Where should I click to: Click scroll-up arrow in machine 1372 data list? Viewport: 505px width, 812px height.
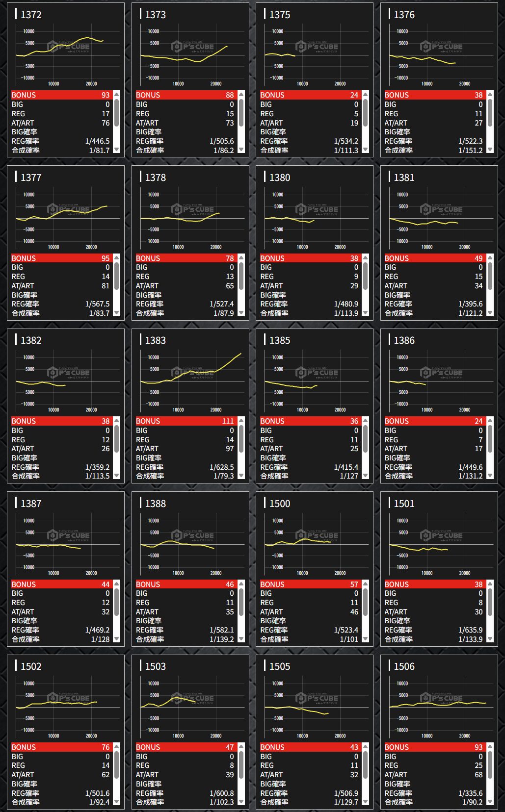point(116,94)
